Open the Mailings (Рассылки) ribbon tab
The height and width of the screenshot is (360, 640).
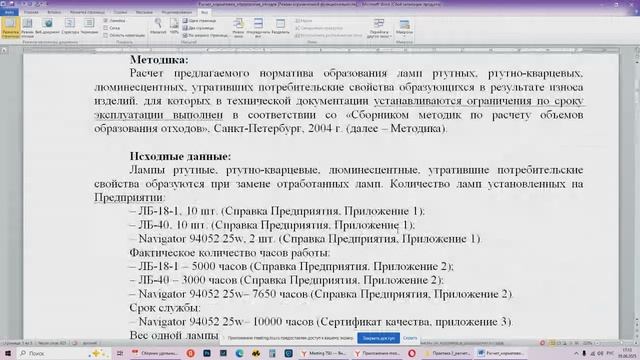tap(144, 12)
